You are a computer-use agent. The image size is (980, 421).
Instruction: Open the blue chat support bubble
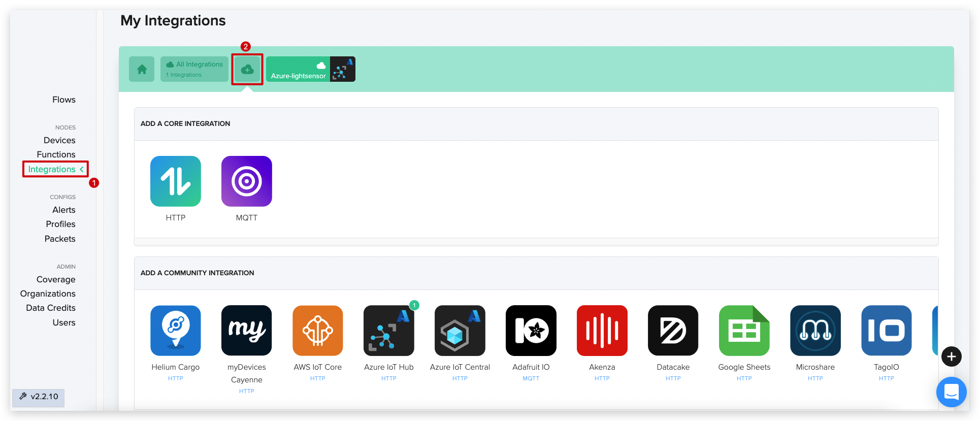pyautogui.click(x=951, y=392)
